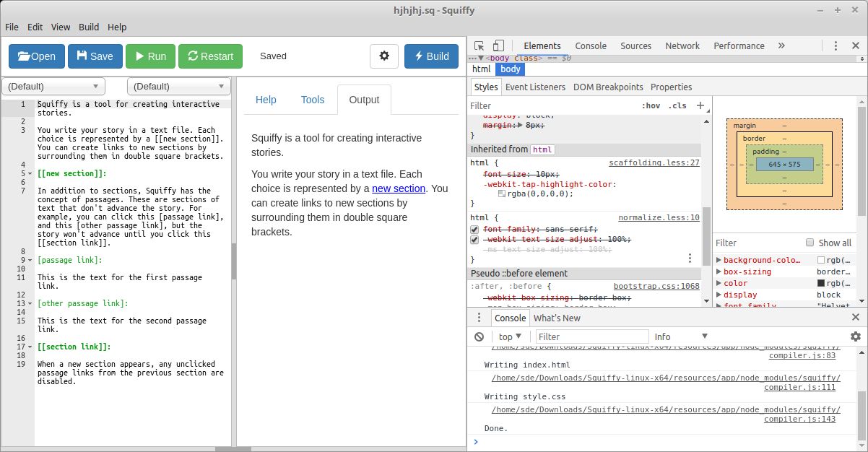
Task: Open the DevTools Sources tab
Action: pos(636,45)
